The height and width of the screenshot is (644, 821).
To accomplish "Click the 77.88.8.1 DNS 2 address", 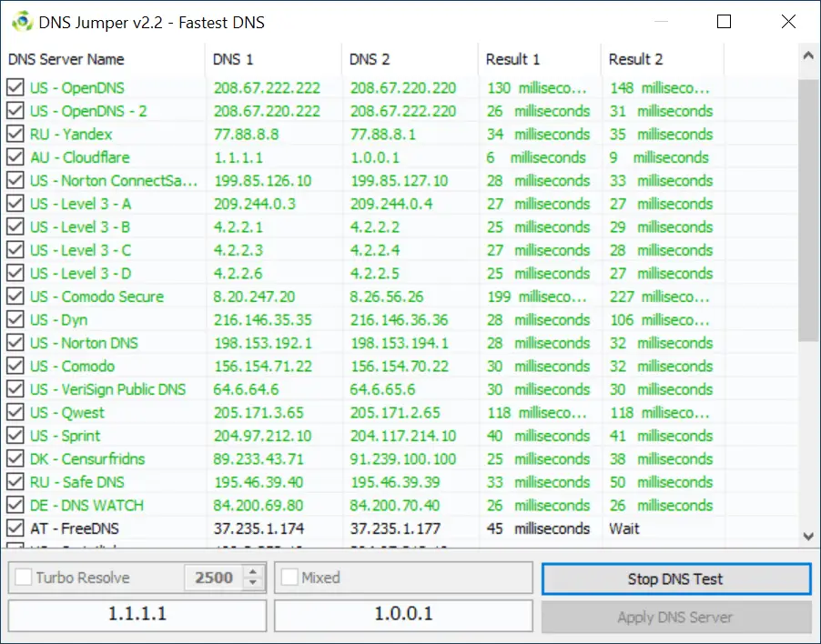I will [383, 134].
